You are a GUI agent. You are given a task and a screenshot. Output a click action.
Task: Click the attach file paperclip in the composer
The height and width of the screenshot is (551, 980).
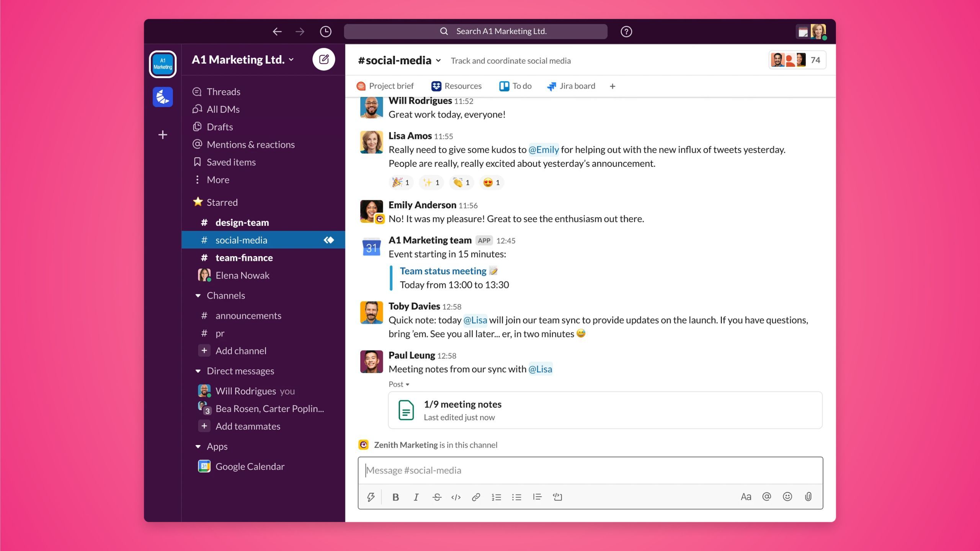point(809,497)
